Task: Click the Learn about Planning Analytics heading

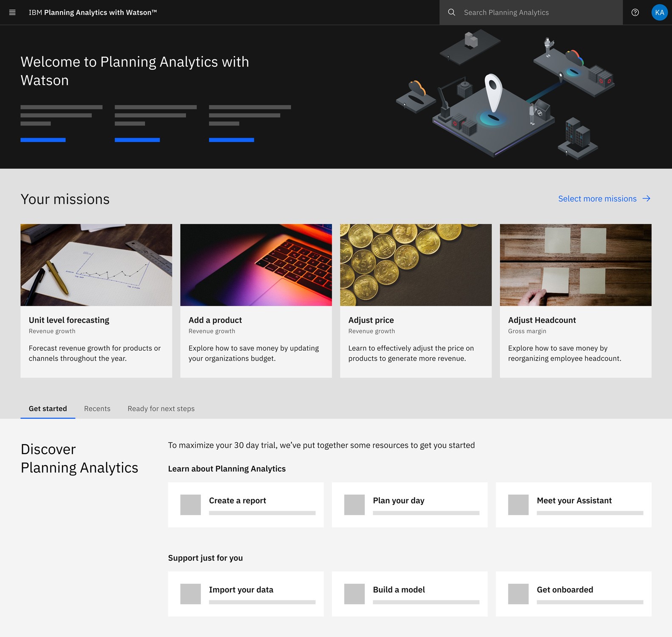Action: 227,469
